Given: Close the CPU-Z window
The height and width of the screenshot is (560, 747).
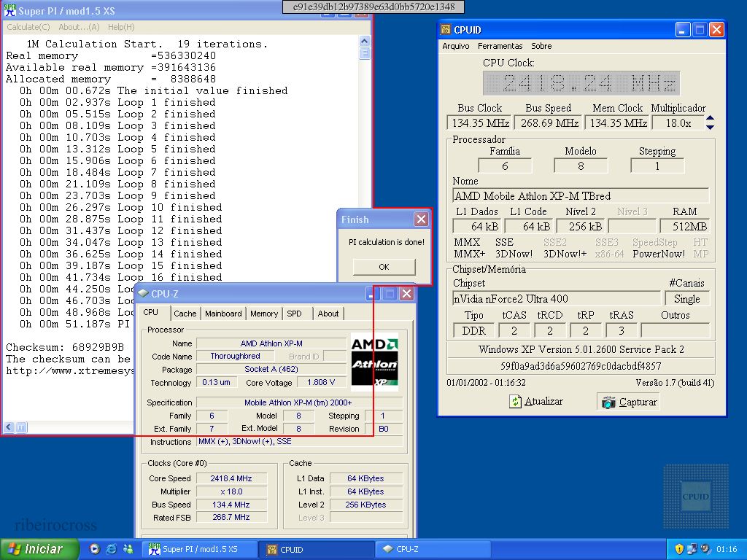Looking at the screenshot, I should click(406, 293).
